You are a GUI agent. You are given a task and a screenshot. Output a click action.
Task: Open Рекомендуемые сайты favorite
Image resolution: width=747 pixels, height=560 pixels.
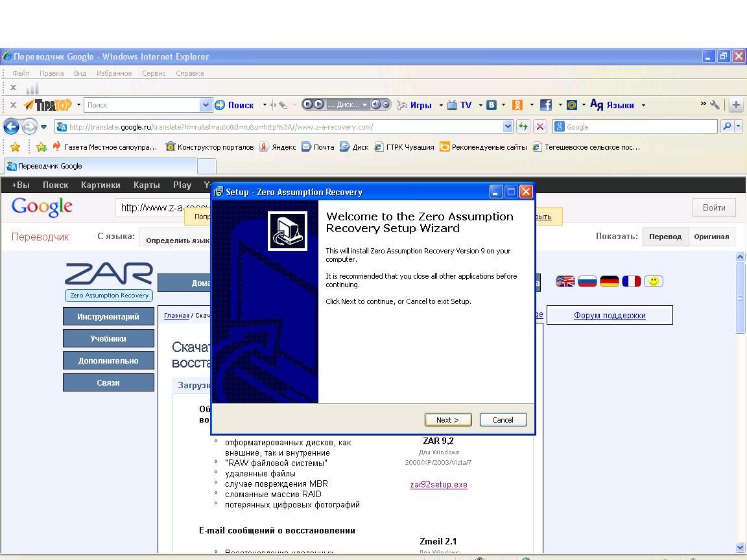pos(484,147)
